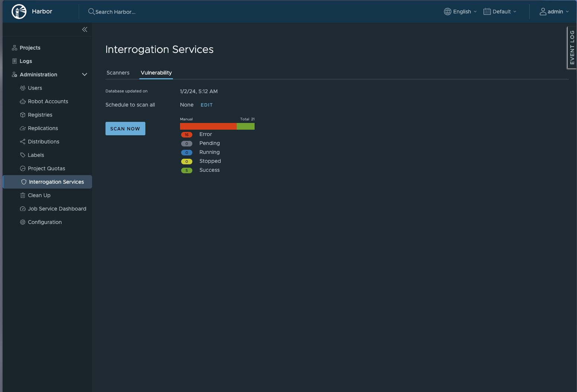Click the Configuration gear icon

23,222
